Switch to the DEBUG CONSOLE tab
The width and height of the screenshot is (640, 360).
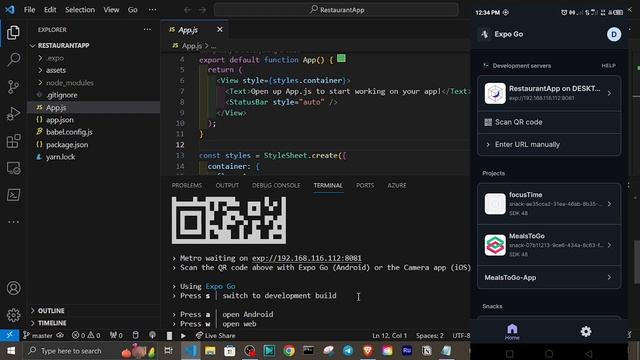(x=276, y=185)
